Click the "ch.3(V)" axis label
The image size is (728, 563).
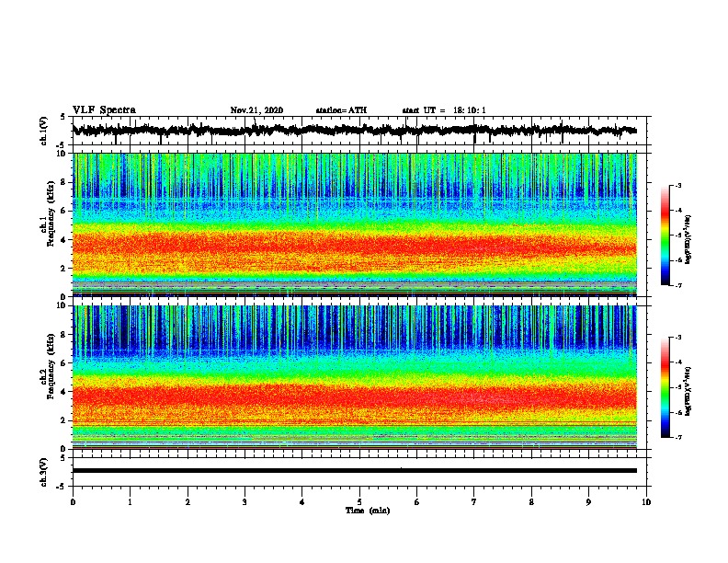point(43,472)
